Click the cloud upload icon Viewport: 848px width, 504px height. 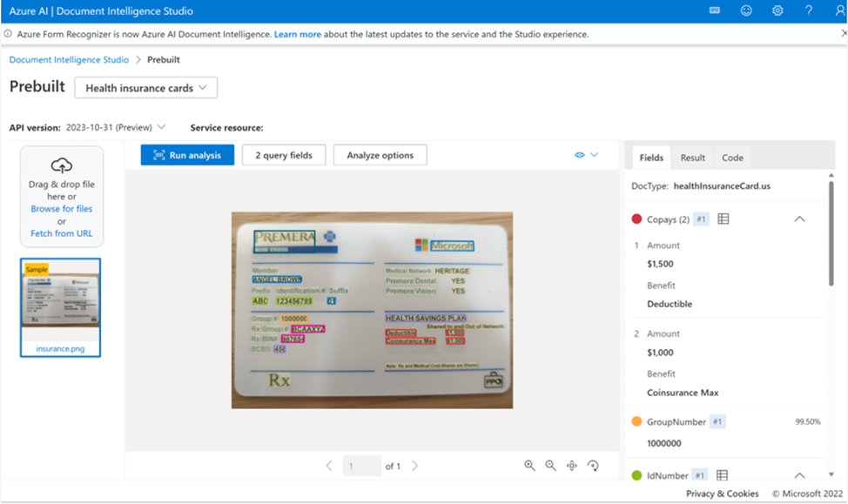(x=62, y=165)
